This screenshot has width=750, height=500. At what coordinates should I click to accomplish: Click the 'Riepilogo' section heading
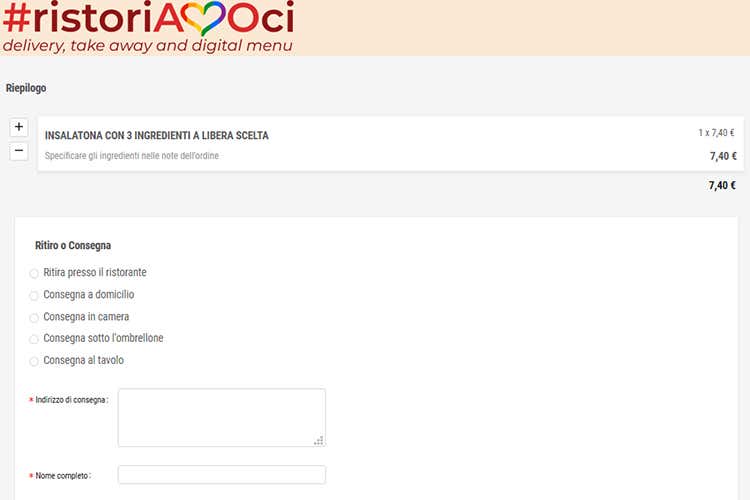[x=26, y=88]
